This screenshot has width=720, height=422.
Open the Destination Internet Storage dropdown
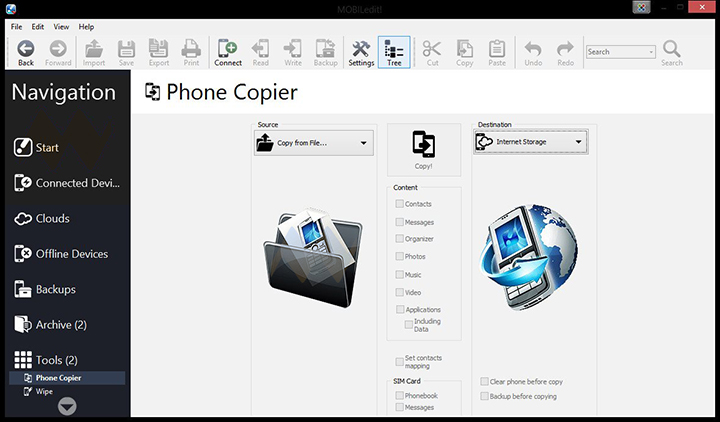click(530, 141)
